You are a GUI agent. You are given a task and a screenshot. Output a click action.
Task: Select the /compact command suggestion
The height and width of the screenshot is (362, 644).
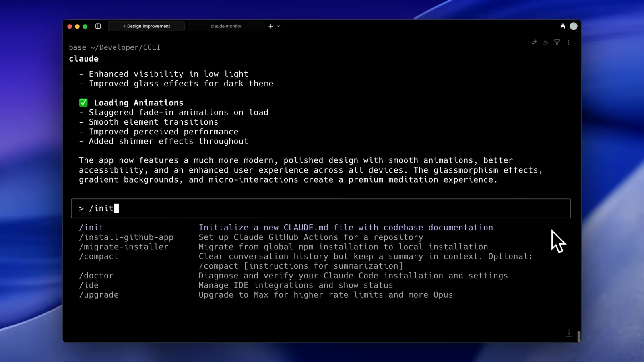[306, 261]
